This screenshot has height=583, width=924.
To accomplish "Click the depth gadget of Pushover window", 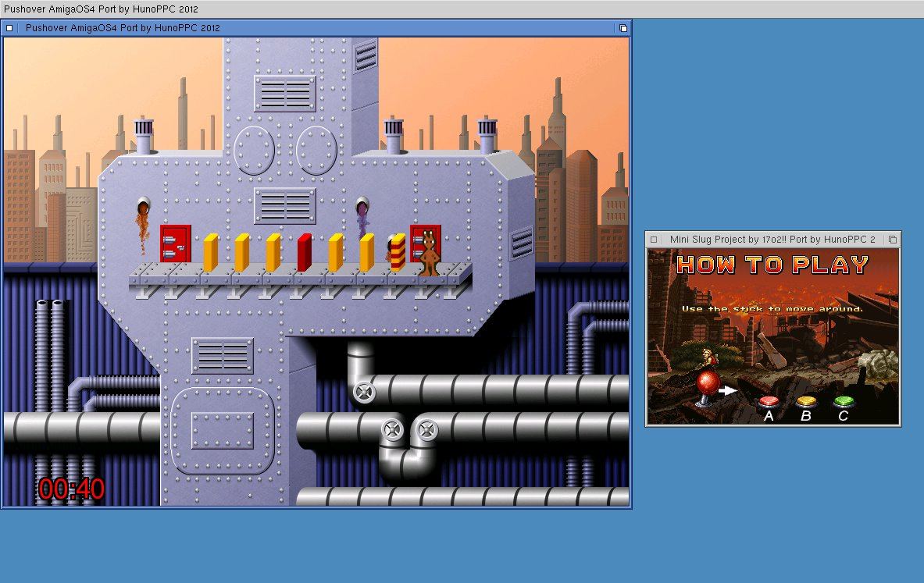I will click(x=623, y=27).
